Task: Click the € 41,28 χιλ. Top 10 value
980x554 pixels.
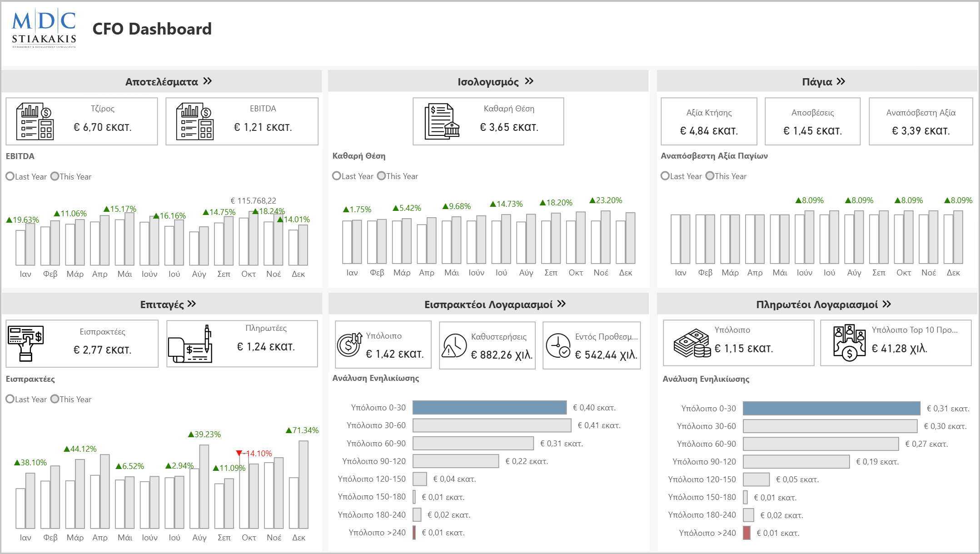Action: tap(899, 349)
